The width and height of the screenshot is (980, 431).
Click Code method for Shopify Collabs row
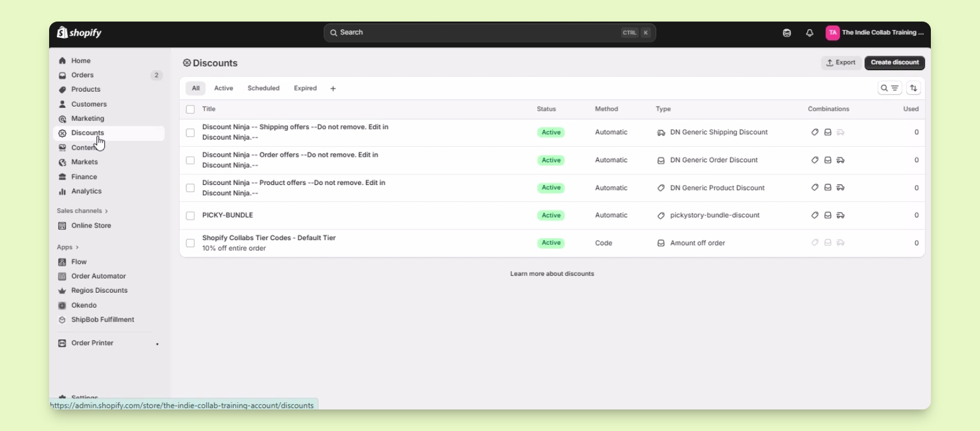(x=604, y=243)
